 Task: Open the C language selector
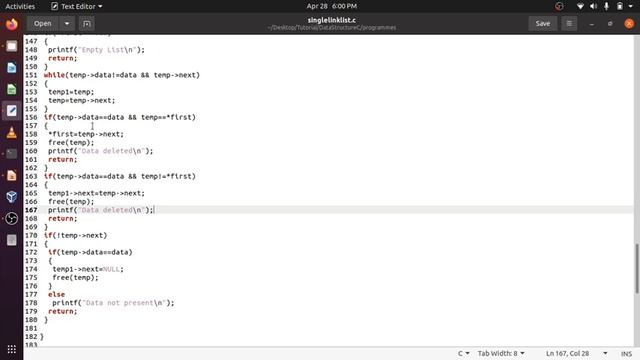(463, 353)
